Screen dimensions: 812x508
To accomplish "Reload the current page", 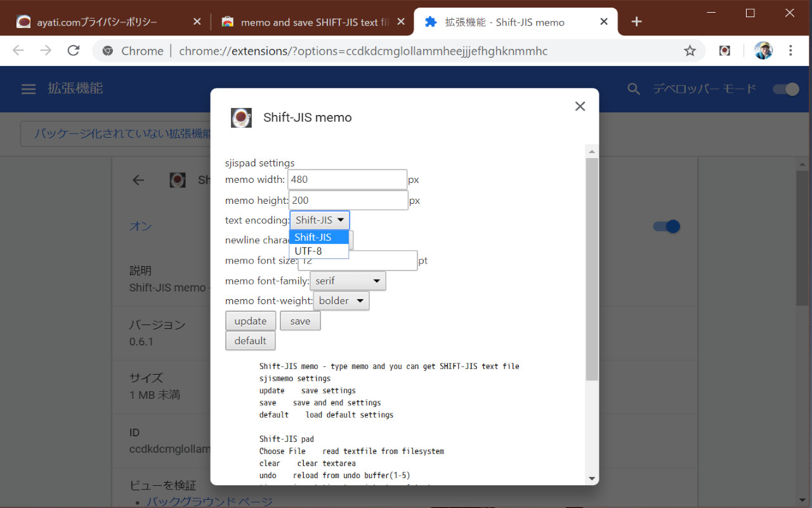I will point(74,51).
